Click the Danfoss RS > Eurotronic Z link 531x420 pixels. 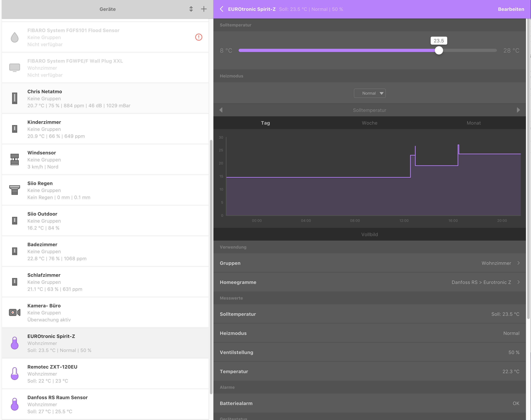click(x=481, y=282)
